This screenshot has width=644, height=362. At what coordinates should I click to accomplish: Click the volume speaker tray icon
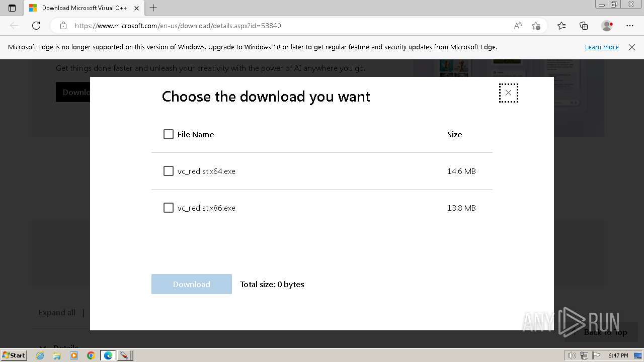[572, 355]
